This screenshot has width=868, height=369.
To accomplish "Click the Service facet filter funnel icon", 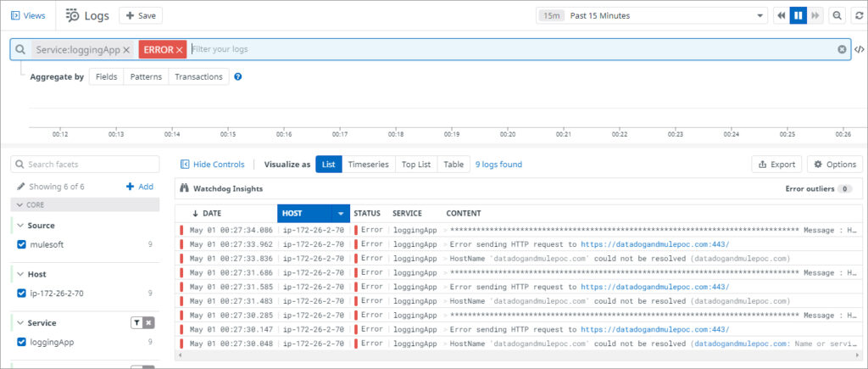I will coord(136,323).
